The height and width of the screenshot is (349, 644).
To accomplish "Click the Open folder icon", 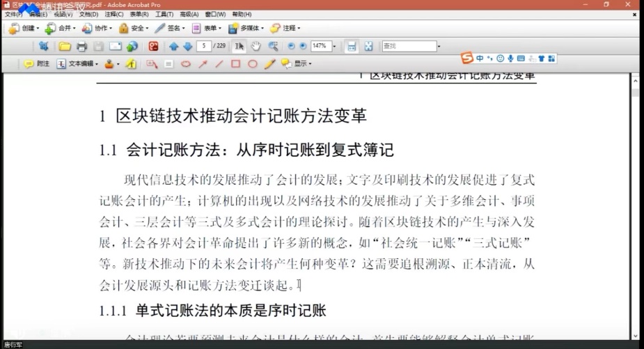I will click(x=65, y=47).
